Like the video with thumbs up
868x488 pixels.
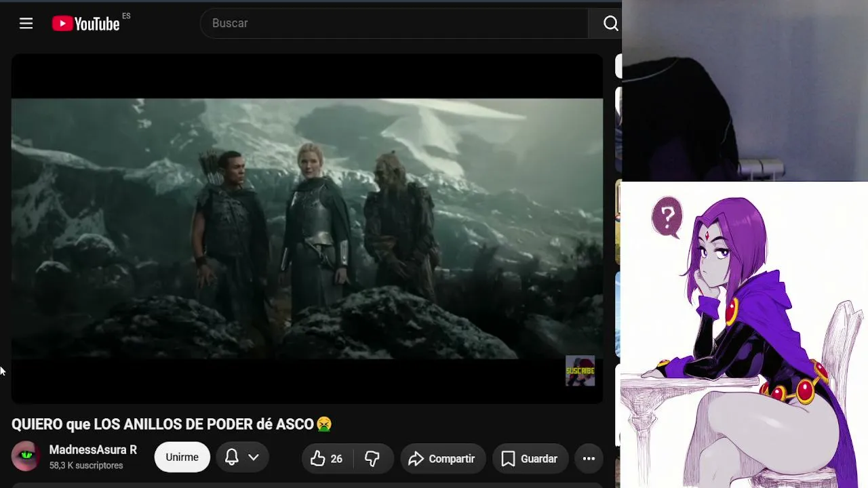tap(327, 459)
